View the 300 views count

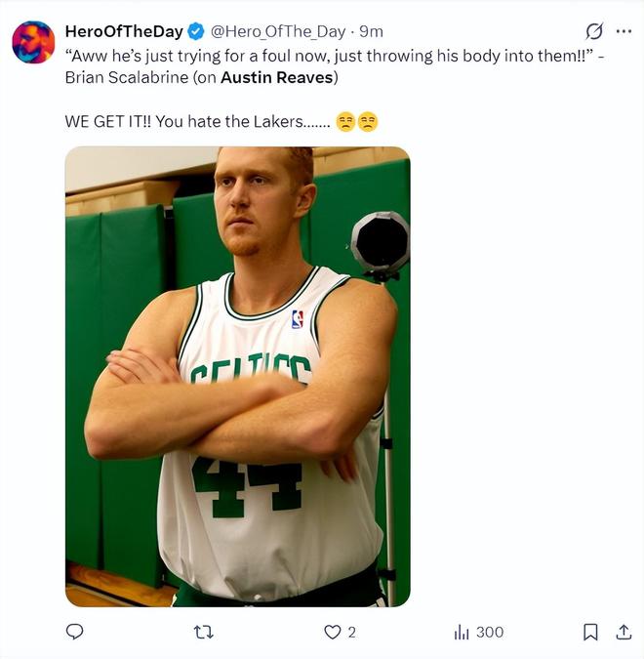[489, 632]
